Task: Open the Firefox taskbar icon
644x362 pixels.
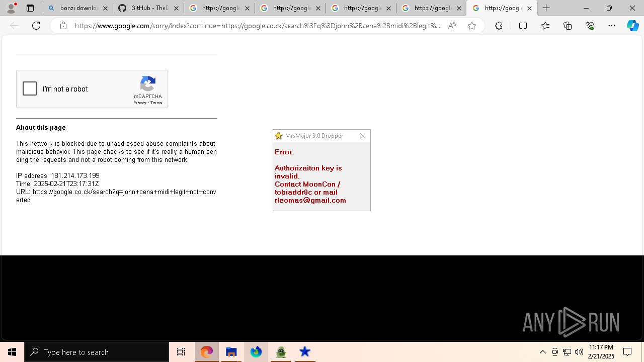Action: tap(256, 352)
